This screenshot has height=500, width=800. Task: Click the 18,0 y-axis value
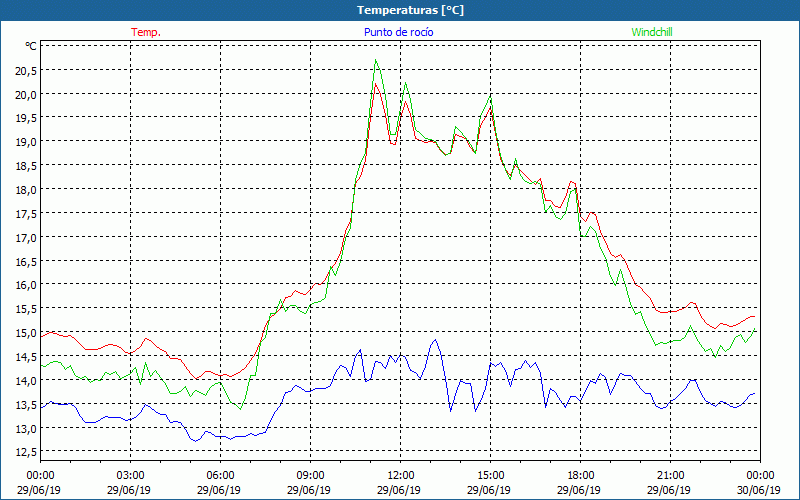coord(27,190)
